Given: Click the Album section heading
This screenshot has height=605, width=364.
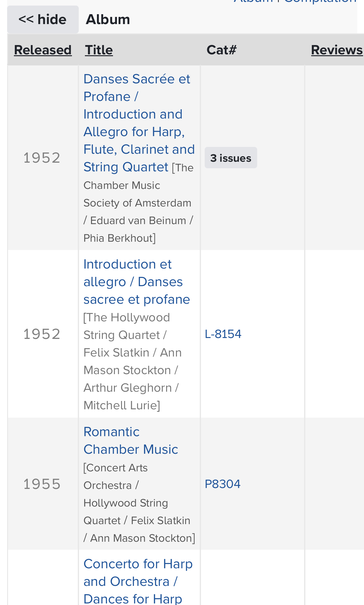Looking at the screenshot, I should [108, 19].
